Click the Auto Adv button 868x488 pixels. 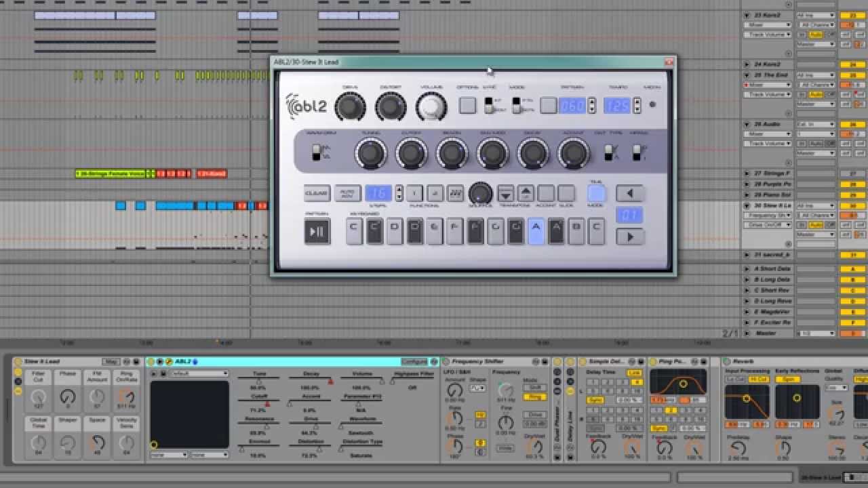point(347,193)
